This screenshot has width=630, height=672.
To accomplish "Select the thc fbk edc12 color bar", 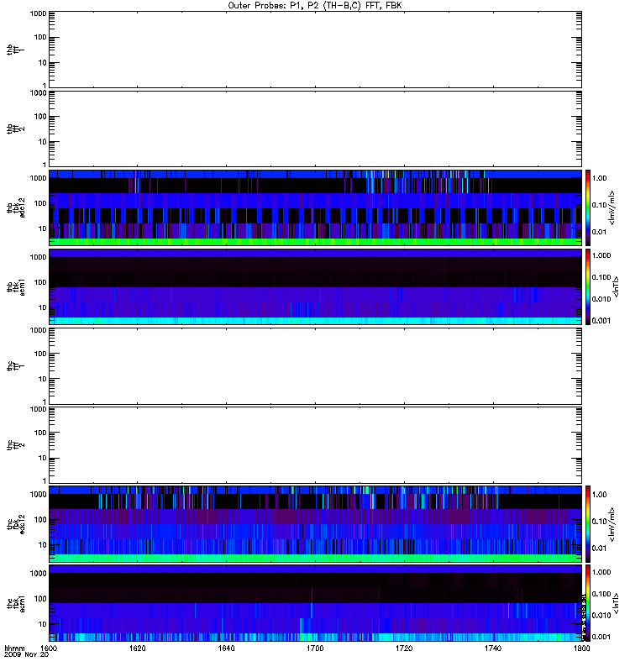I will tap(588, 523).
